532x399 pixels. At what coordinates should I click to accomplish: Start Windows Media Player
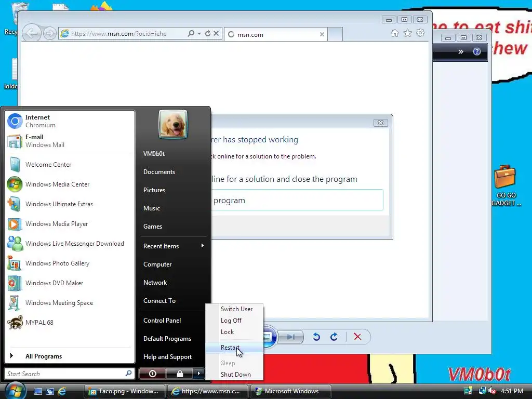70,224
